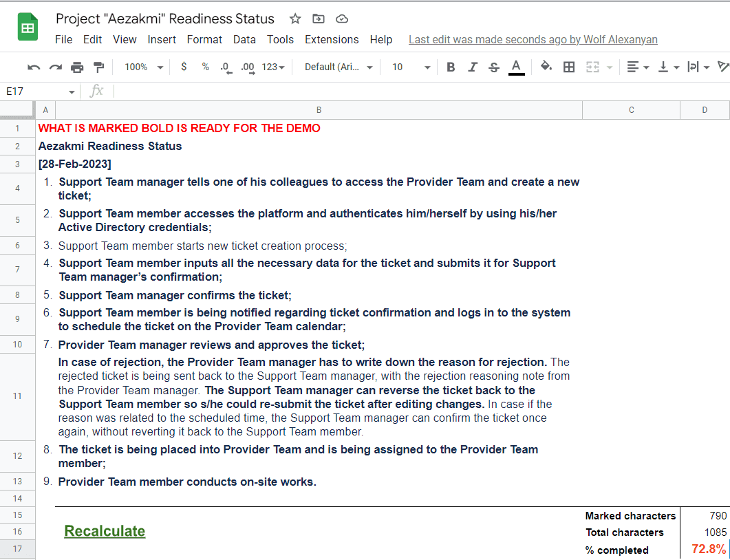Open the Extensions menu
This screenshot has width=730, height=560.
point(332,39)
